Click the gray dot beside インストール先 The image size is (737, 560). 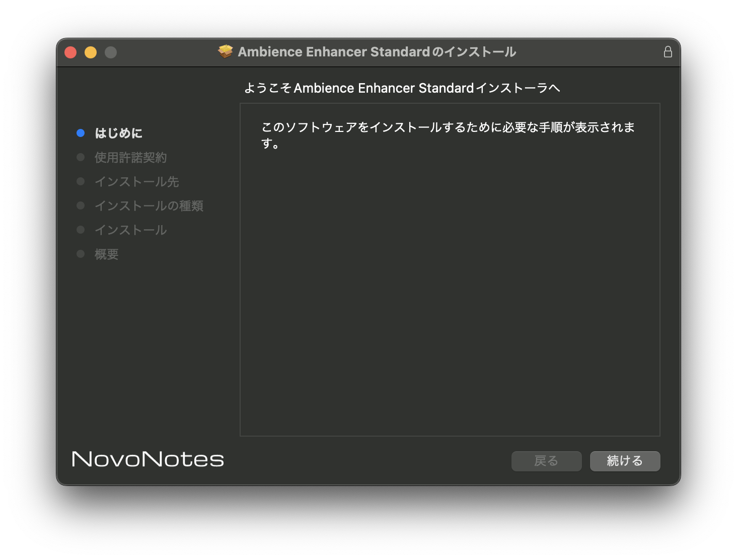(81, 181)
